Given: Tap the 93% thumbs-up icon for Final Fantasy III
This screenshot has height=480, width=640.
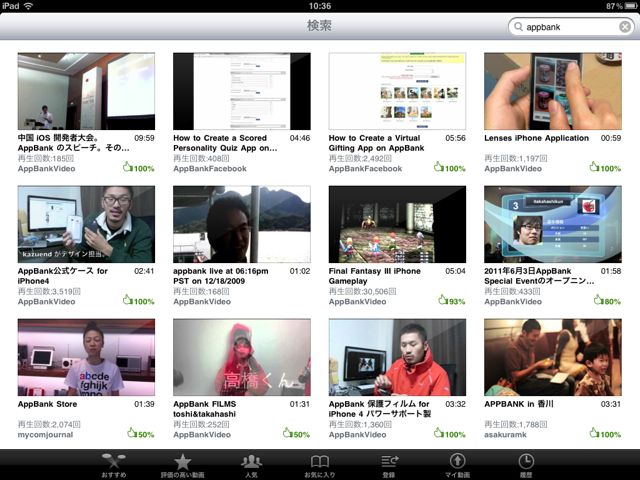Looking at the screenshot, I should tap(443, 300).
